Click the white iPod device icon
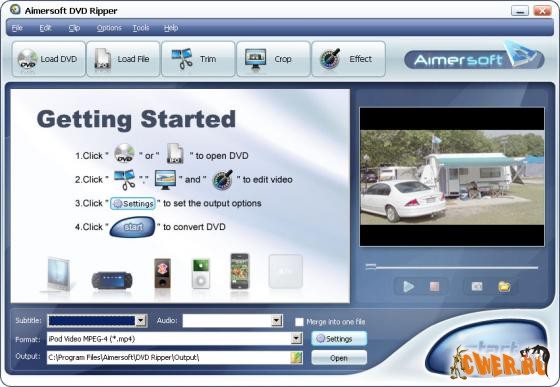The height and width of the screenshot is (387, 560). coord(201,274)
